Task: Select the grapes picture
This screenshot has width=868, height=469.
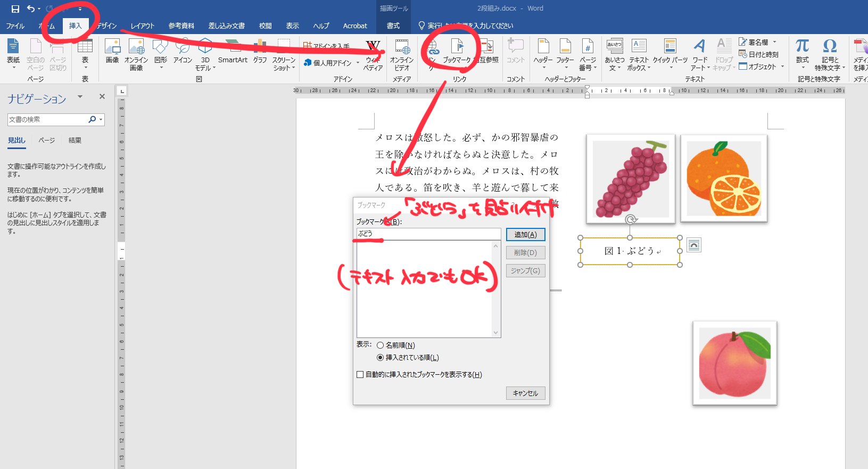Action: click(x=631, y=178)
